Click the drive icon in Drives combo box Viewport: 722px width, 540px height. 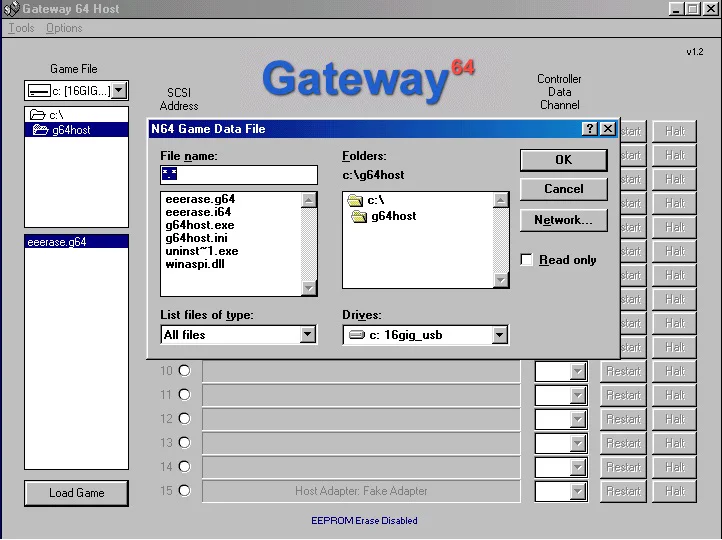click(357, 335)
